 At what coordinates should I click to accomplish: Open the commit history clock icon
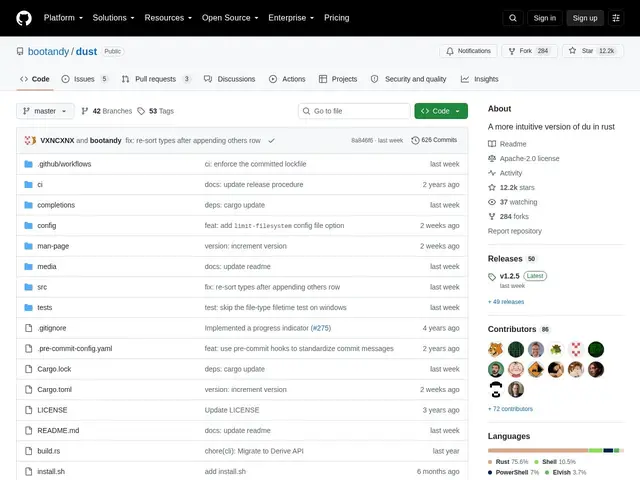coord(415,140)
